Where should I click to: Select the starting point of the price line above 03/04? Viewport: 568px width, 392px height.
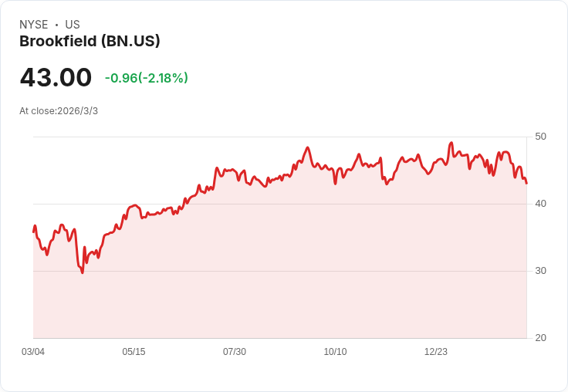(34, 231)
